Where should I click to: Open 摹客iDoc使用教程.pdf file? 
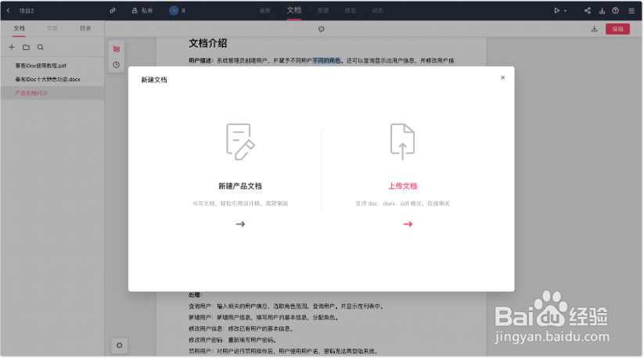41,66
